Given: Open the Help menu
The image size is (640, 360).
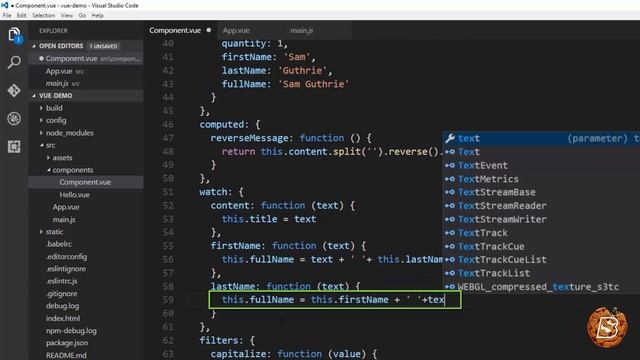Looking at the screenshot, I should [x=98, y=16].
